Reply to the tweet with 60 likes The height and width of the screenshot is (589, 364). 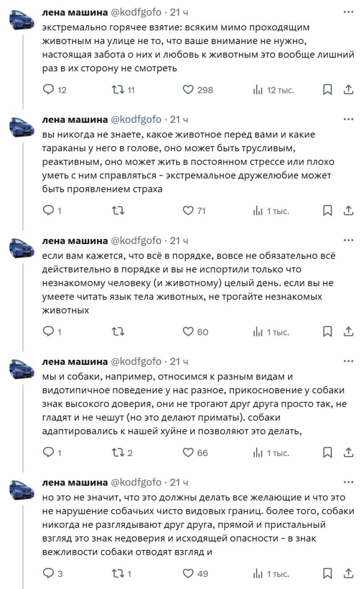click(49, 332)
